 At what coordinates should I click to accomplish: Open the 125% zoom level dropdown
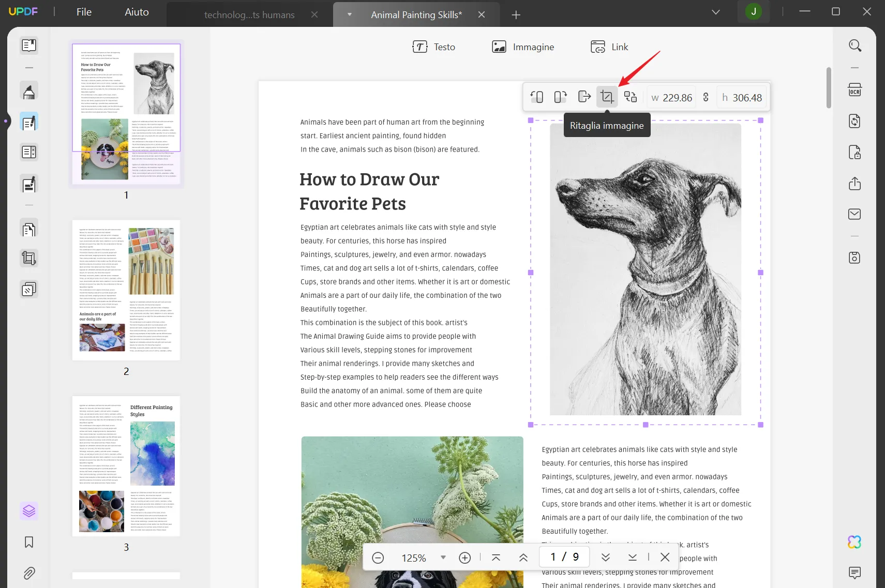tap(443, 557)
